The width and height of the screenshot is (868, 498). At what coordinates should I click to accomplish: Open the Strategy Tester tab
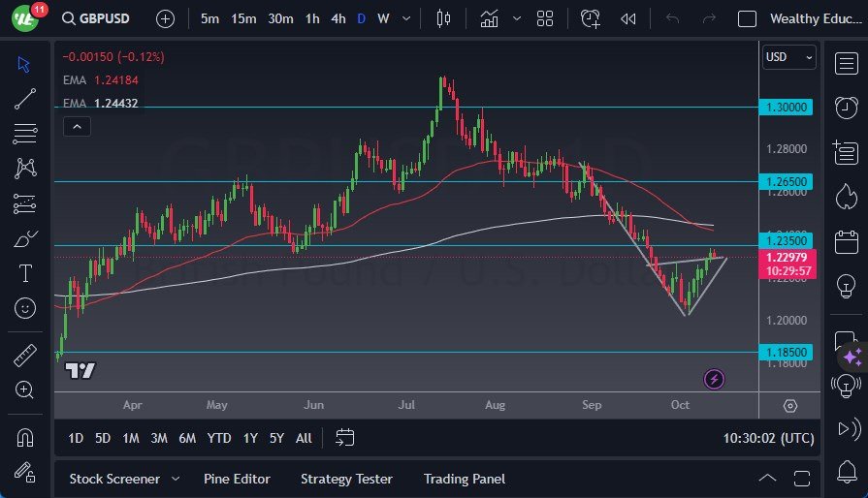tap(346, 479)
